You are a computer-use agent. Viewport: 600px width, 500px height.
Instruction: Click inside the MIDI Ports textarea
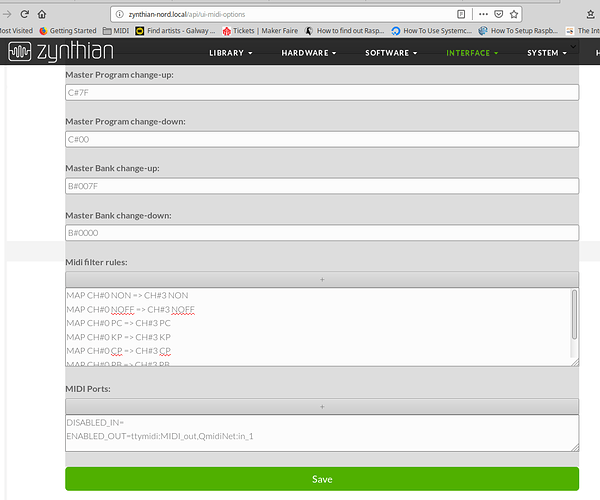point(322,433)
